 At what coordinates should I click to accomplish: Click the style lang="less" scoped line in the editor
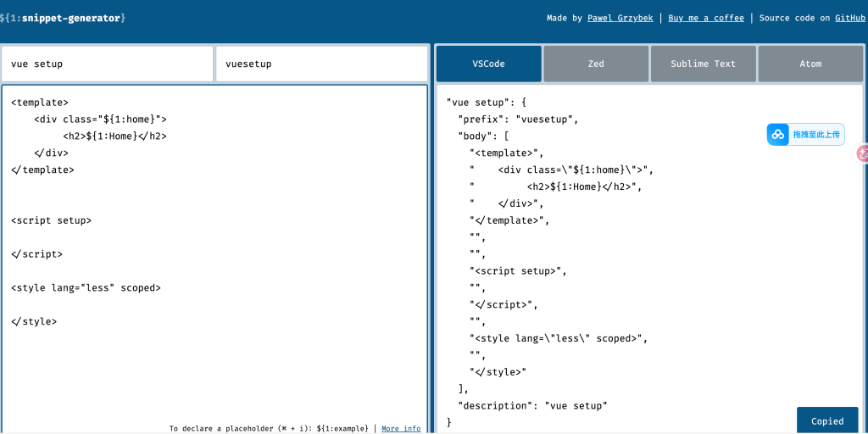pos(86,287)
